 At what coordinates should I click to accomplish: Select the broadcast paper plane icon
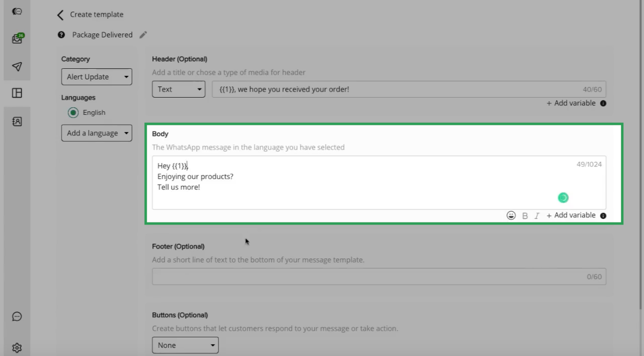tap(17, 66)
